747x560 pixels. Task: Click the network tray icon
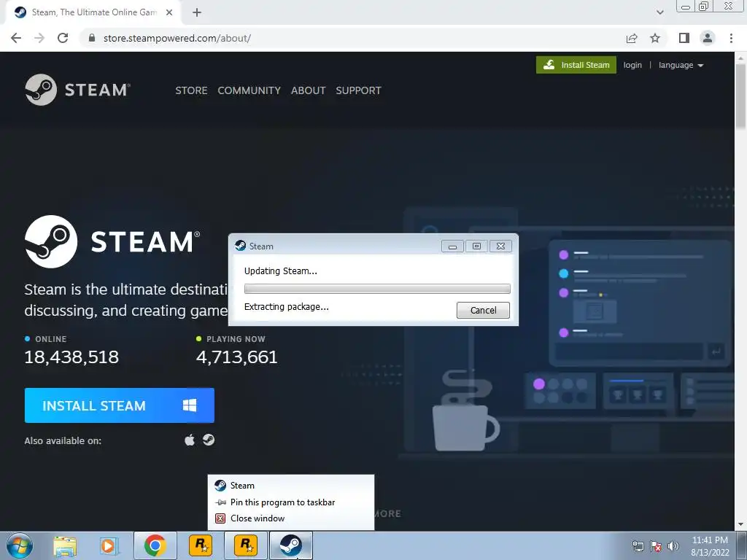click(638, 546)
